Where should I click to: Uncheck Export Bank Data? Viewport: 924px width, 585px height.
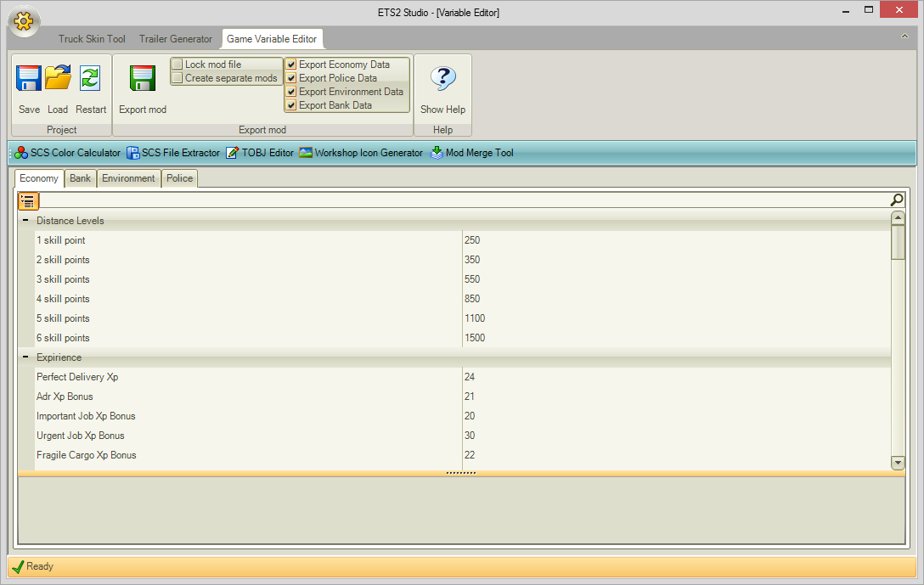(x=291, y=105)
